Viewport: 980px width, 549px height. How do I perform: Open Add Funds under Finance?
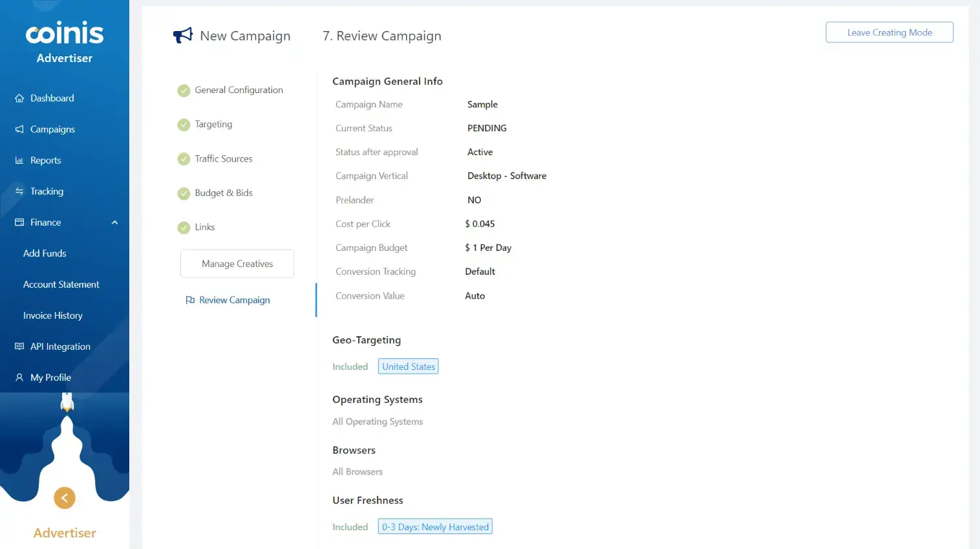[x=45, y=253]
